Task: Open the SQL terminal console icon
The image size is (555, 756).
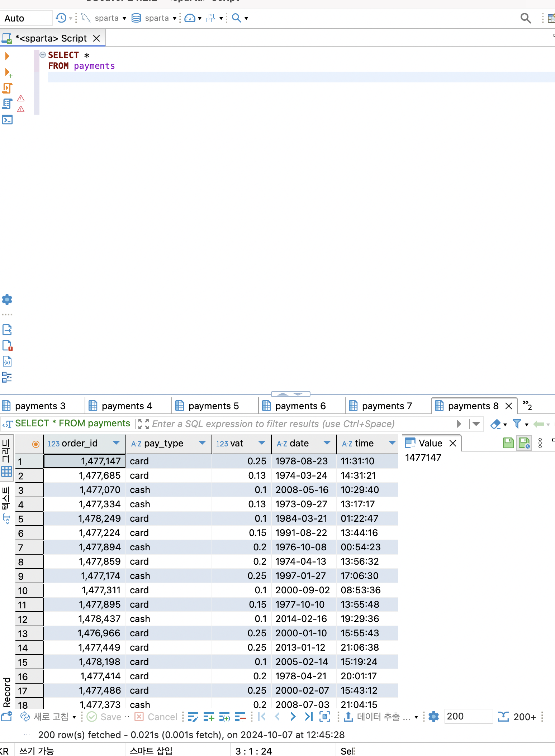Action: (x=7, y=119)
